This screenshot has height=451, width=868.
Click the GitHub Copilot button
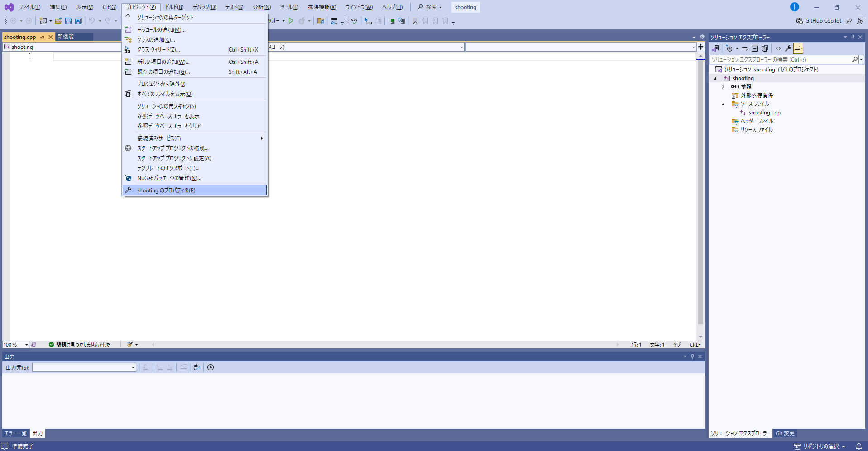click(x=819, y=21)
